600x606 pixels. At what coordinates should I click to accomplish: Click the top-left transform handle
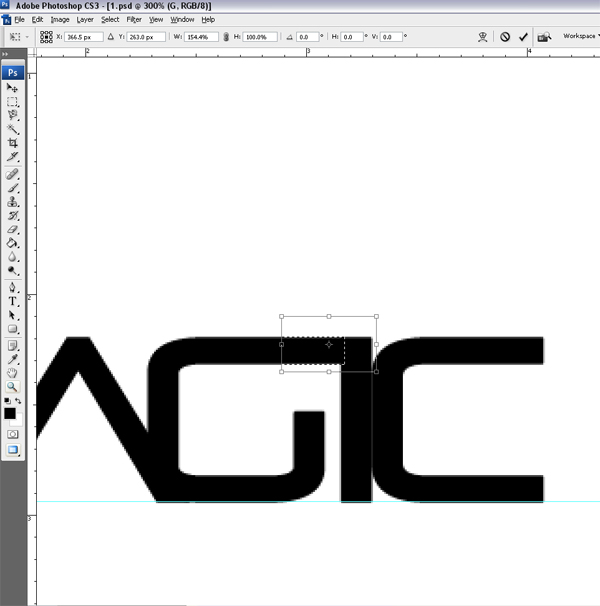[x=281, y=317]
